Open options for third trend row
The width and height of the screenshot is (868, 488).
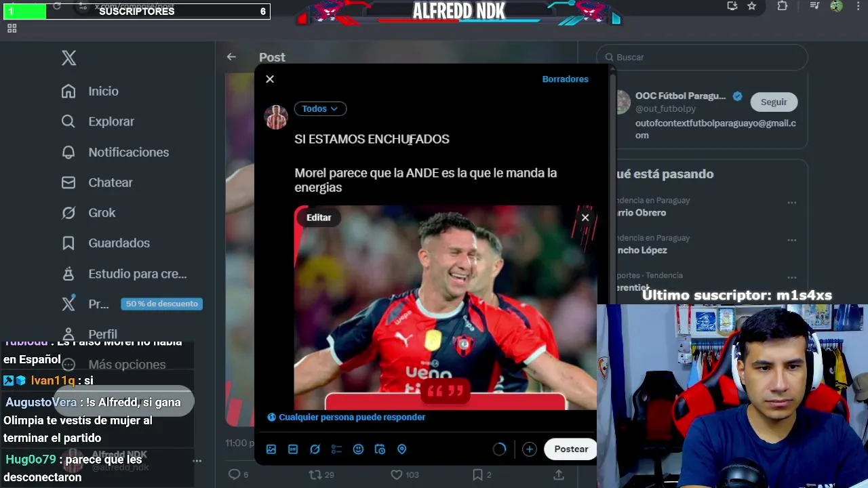click(791, 278)
